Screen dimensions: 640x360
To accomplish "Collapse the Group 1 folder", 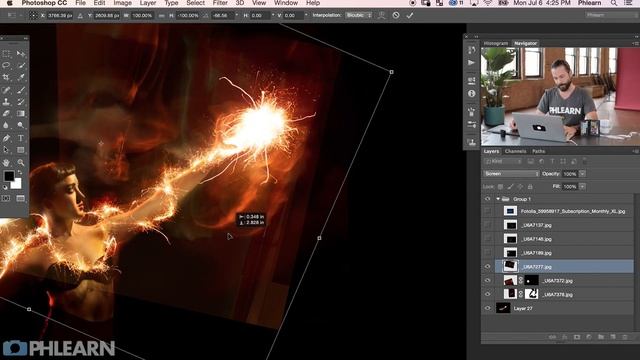I will pos(498,199).
